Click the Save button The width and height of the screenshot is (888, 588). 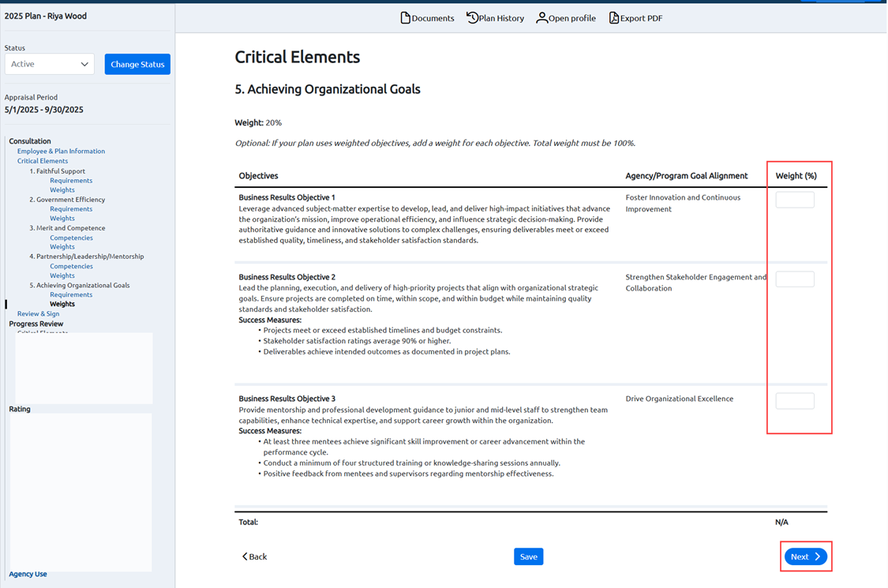pos(528,557)
